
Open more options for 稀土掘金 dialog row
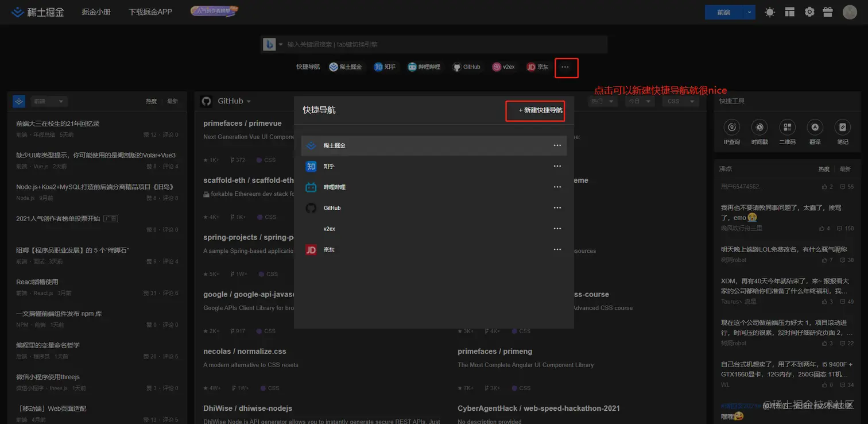[557, 145]
